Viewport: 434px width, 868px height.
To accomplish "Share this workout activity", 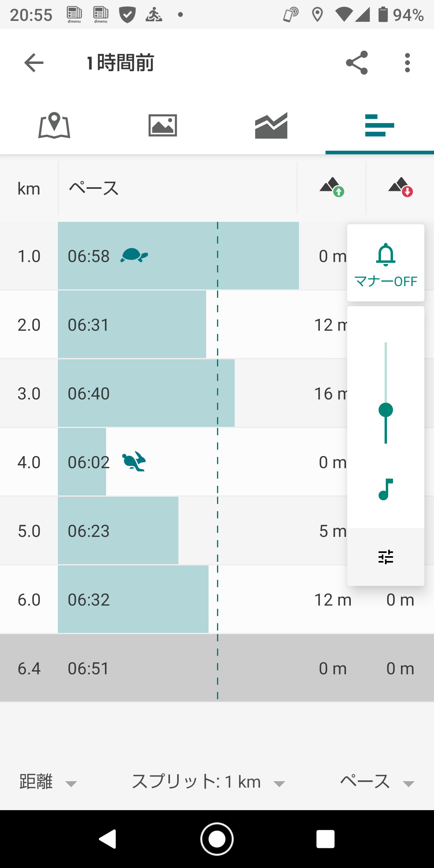I will point(357,63).
